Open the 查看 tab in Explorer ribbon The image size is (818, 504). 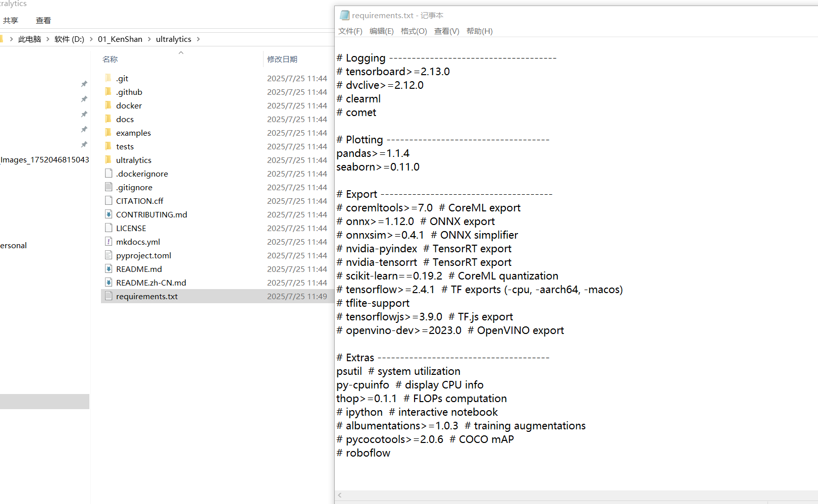pyautogui.click(x=43, y=21)
